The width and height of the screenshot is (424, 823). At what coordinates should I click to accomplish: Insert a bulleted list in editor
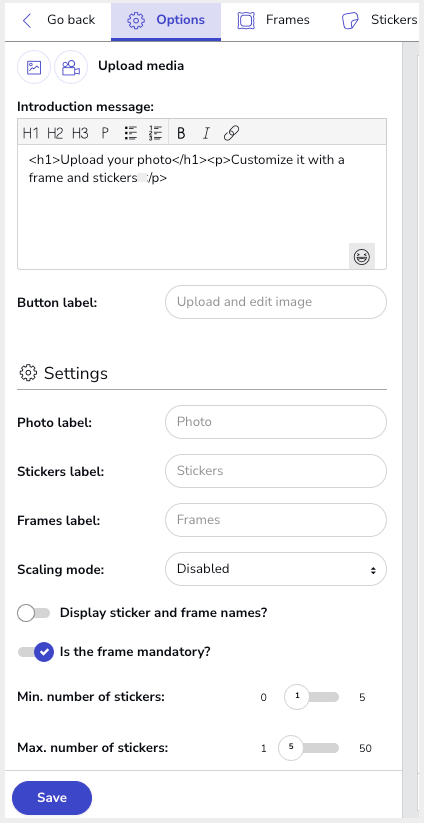(x=131, y=133)
